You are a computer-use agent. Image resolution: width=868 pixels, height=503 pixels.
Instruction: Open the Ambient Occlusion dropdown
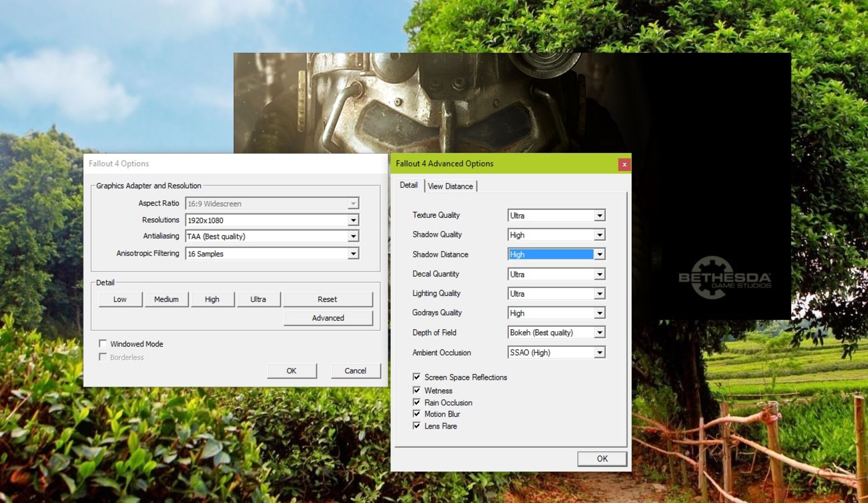(599, 353)
